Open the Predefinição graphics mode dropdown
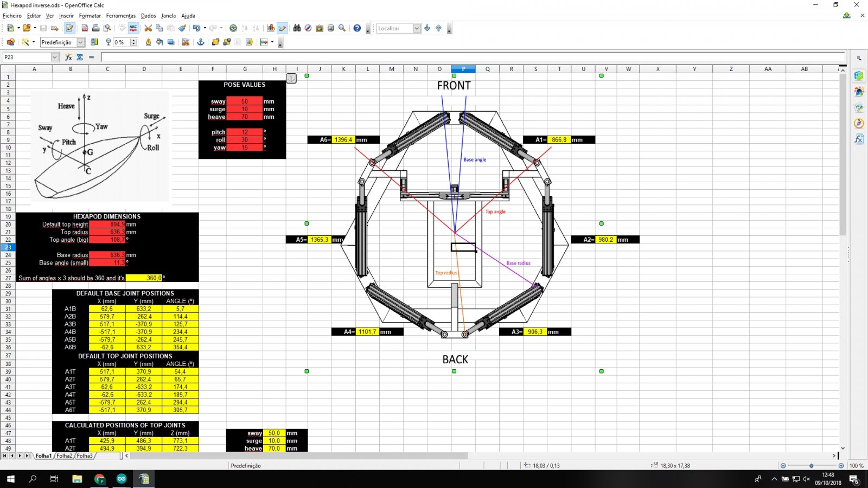This screenshot has width=868, height=488. tap(81, 42)
